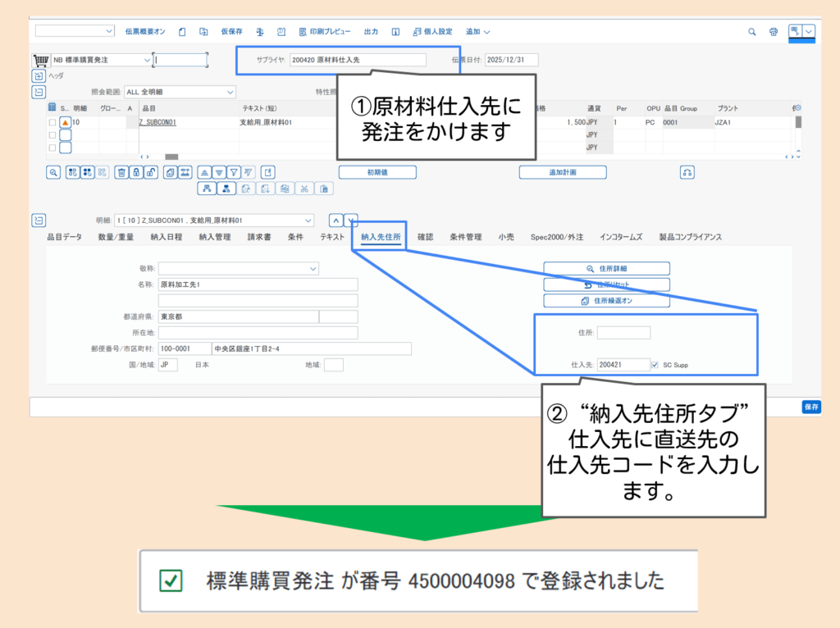The width and height of the screenshot is (840, 628).
Task: Click the delete item trash icon
Action: [x=121, y=172]
